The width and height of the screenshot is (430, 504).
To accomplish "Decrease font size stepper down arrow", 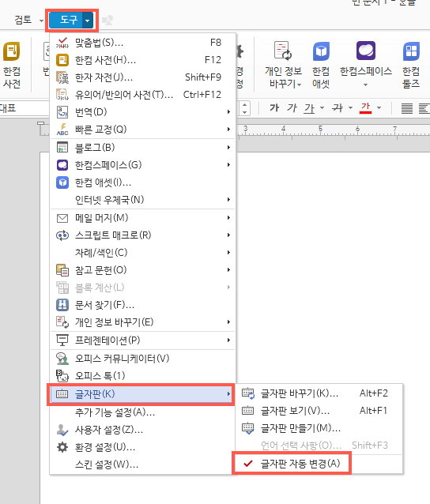I will [x=245, y=112].
